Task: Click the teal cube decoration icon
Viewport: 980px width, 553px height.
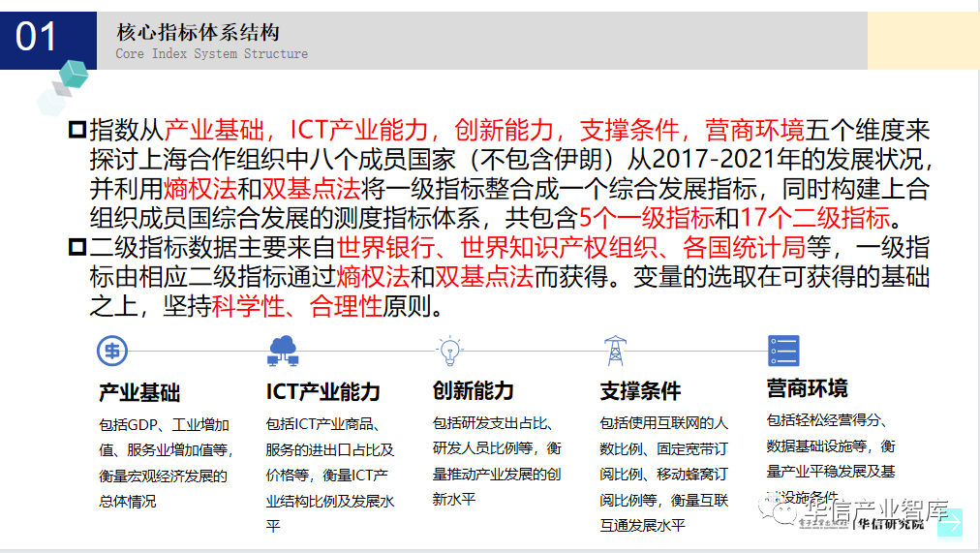Action: [x=74, y=75]
